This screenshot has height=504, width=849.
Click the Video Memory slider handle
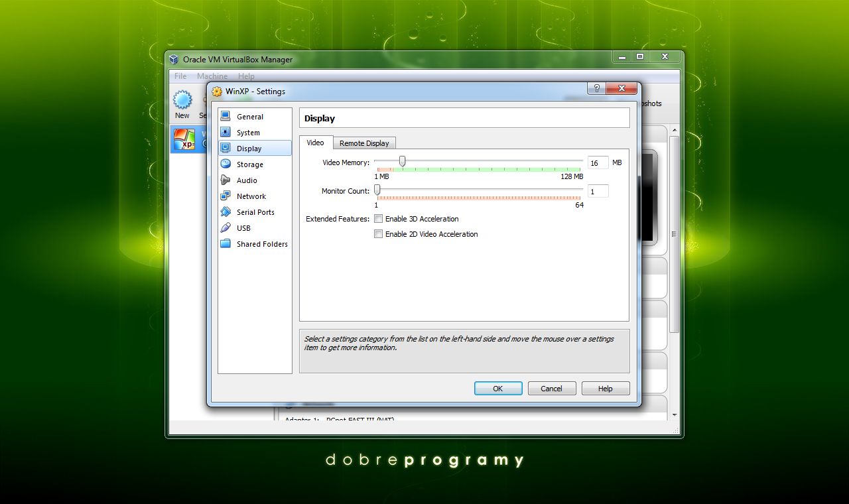pos(402,161)
